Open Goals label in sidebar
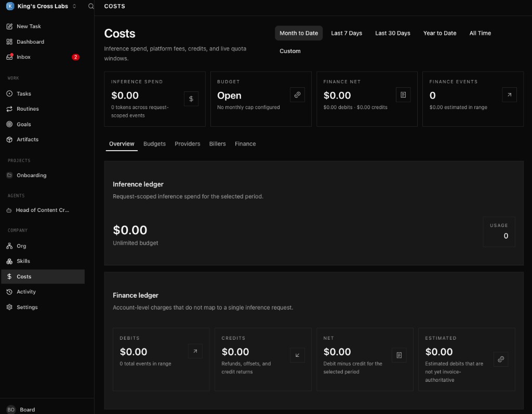This screenshot has width=532, height=414. [24, 124]
